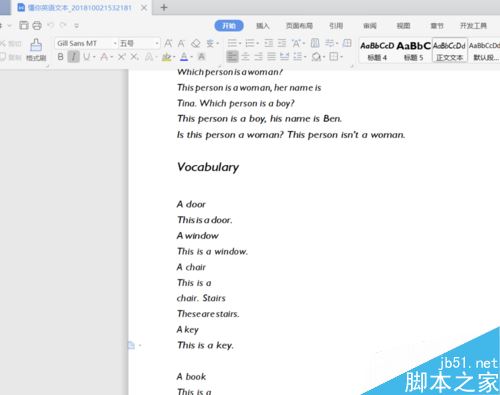Switch to the 章节 ribbon tab
The height and width of the screenshot is (395, 500).
click(437, 26)
